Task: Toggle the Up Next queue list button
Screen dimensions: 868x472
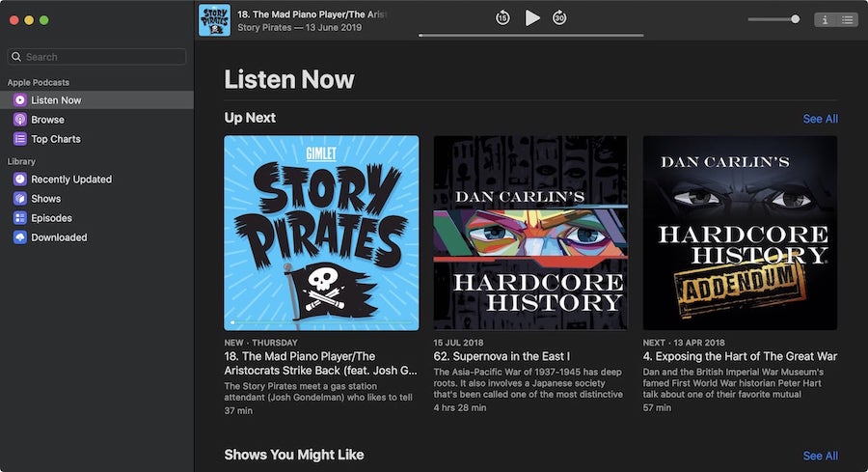Action: tap(847, 20)
